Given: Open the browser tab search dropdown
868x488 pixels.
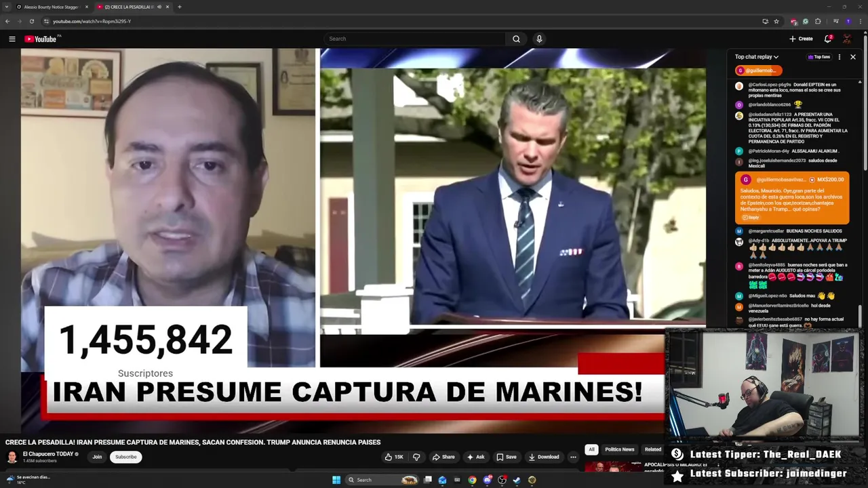Looking at the screenshot, I should [x=6, y=7].
